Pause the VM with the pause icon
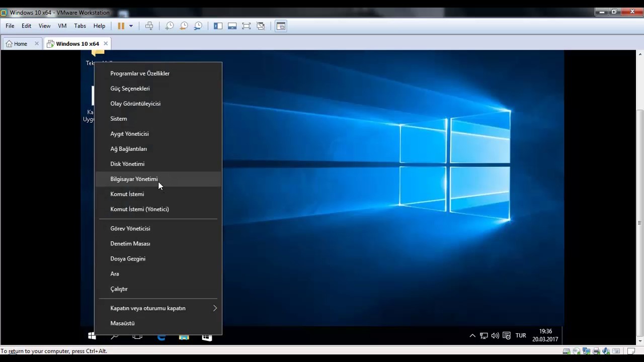The height and width of the screenshot is (362, 644). coord(121,26)
